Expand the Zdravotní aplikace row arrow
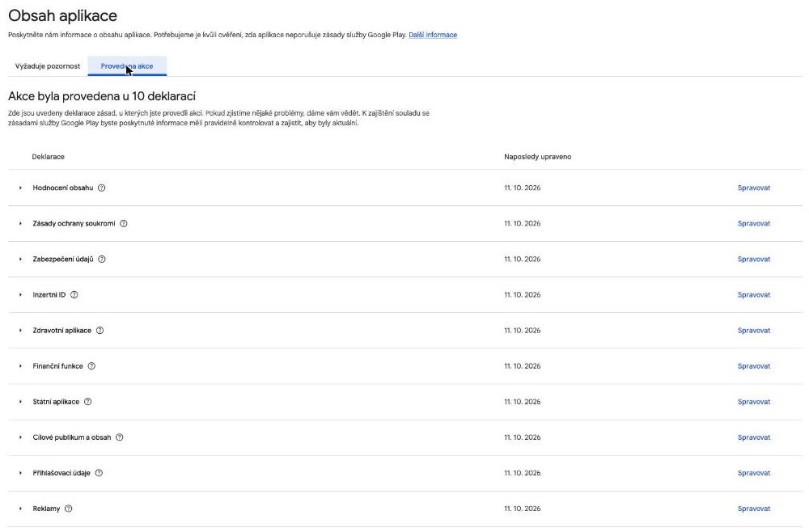The image size is (809, 532). pos(20,331)
